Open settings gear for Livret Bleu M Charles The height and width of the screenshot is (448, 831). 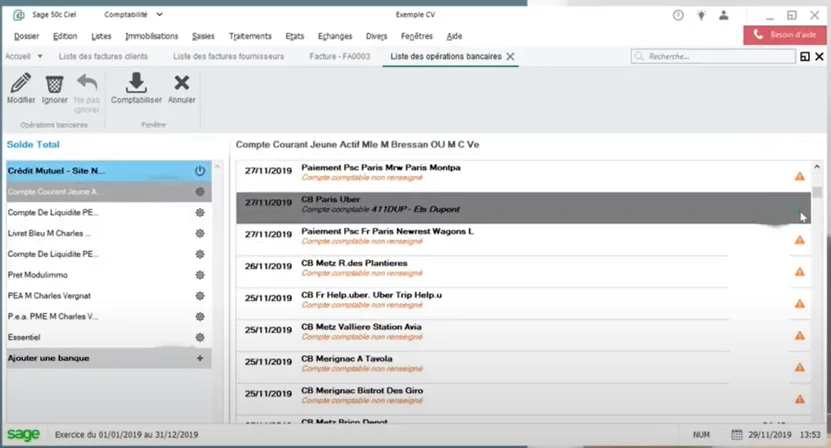point(200,233)
